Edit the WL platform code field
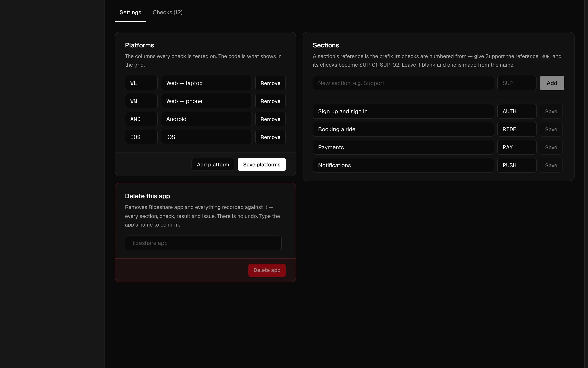The width and height of the screenshot is (588, 368). pos(141,83)
